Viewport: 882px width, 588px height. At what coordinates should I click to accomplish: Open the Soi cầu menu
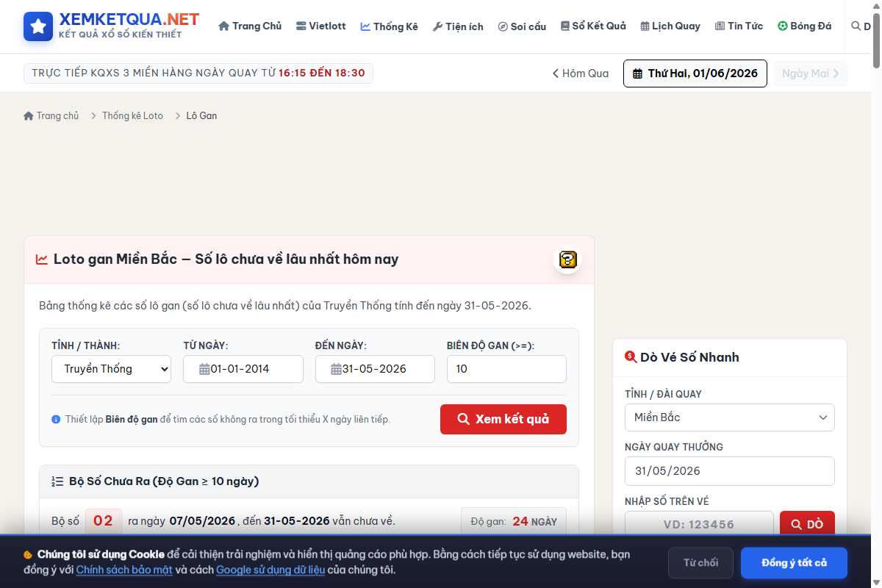pyautogui.click(x=522, y=26)
